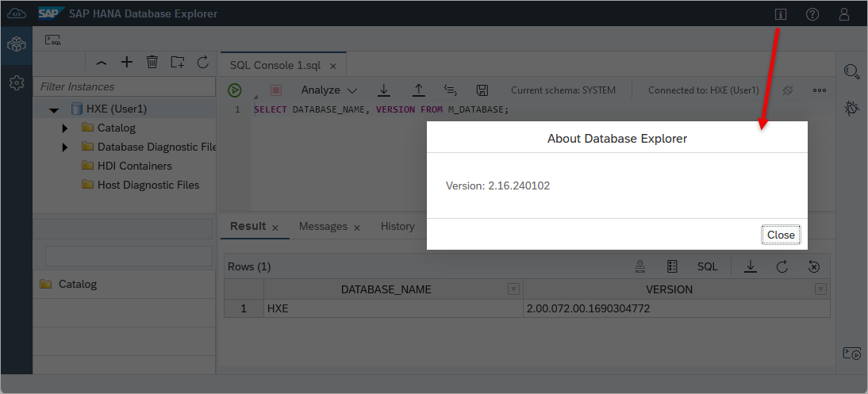The width and height of the screenshot is (868, 394).
Task: Switch to the Result tab
Action: coord(248,226)
